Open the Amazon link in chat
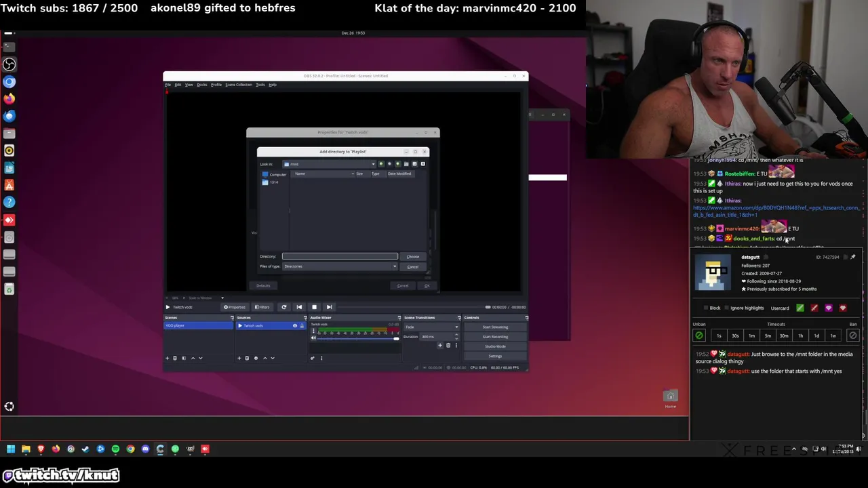 (776, 211)
